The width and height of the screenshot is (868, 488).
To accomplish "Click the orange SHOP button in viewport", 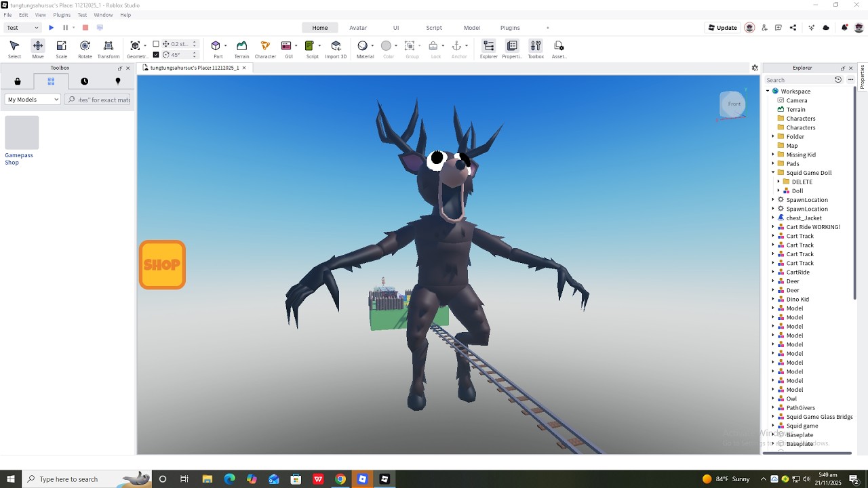I will pos(162,265).
